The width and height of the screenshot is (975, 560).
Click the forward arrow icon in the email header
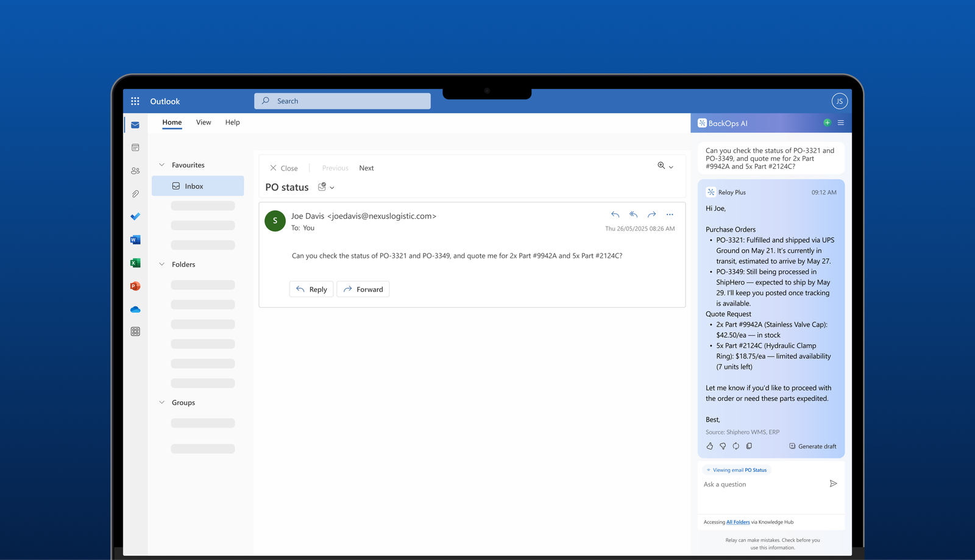tap(651, 214)
